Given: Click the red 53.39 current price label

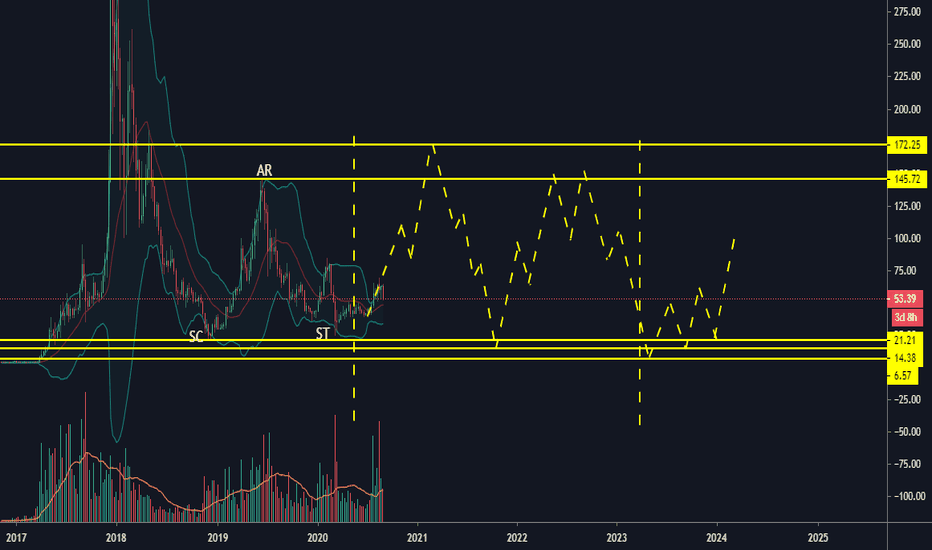Looking at the screenshot, I should click(905, 299).
